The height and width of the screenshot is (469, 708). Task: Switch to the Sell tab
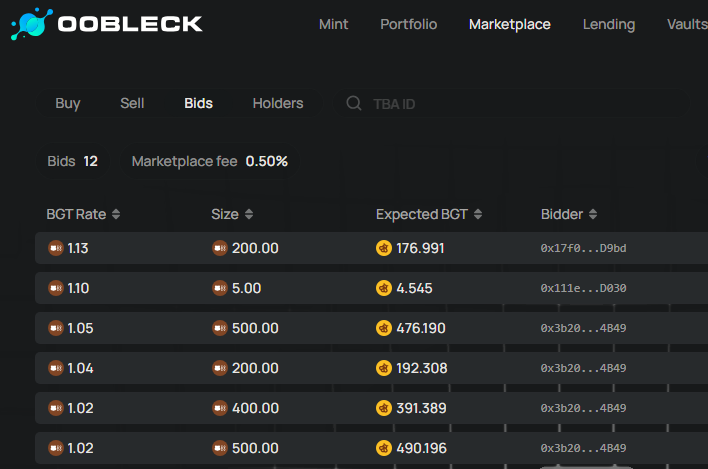(x=132, y=103)
